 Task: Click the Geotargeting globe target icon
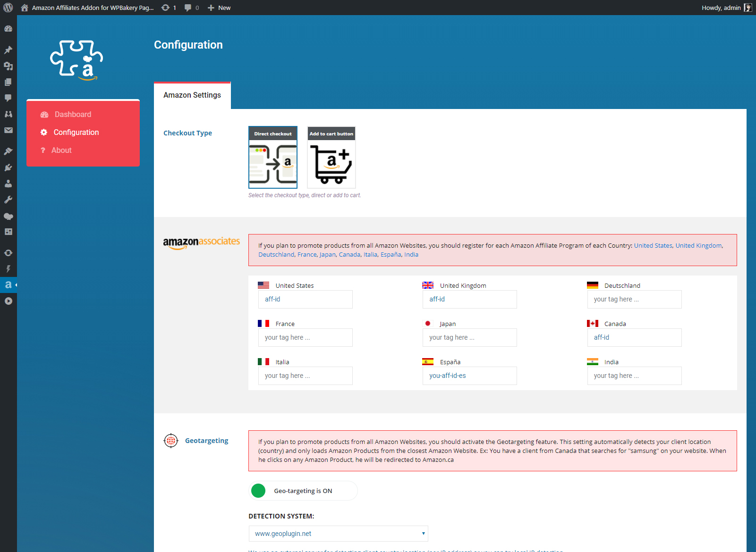(171, 441)
